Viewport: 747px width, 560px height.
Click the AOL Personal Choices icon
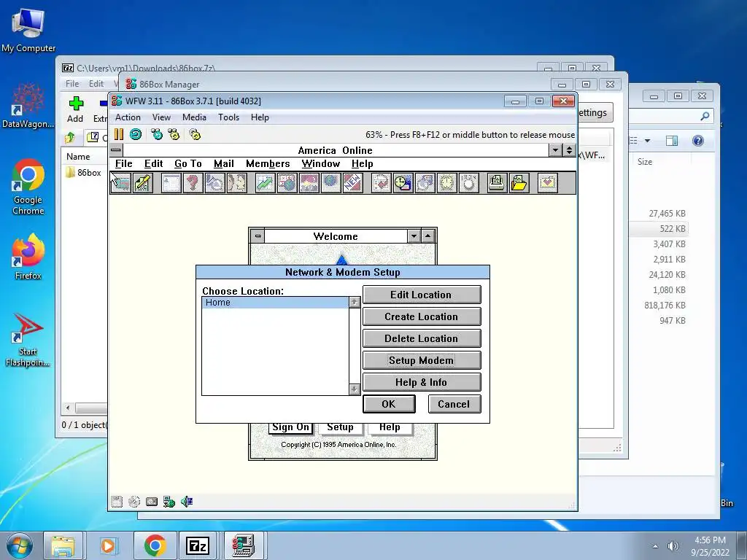[469, 183]
